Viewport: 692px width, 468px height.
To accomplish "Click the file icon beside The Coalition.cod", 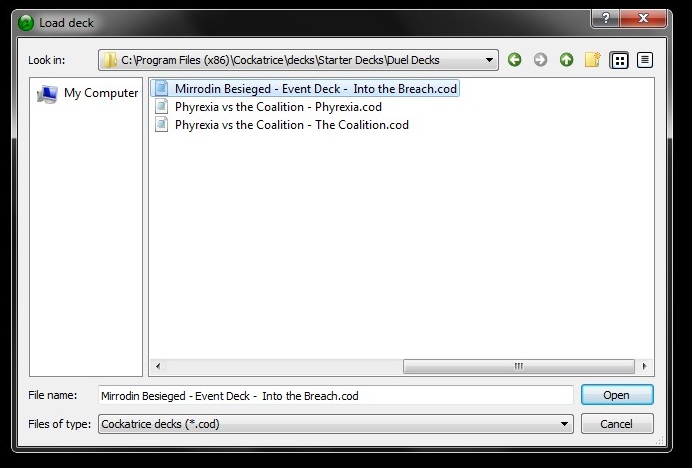I will click(162, 125).
